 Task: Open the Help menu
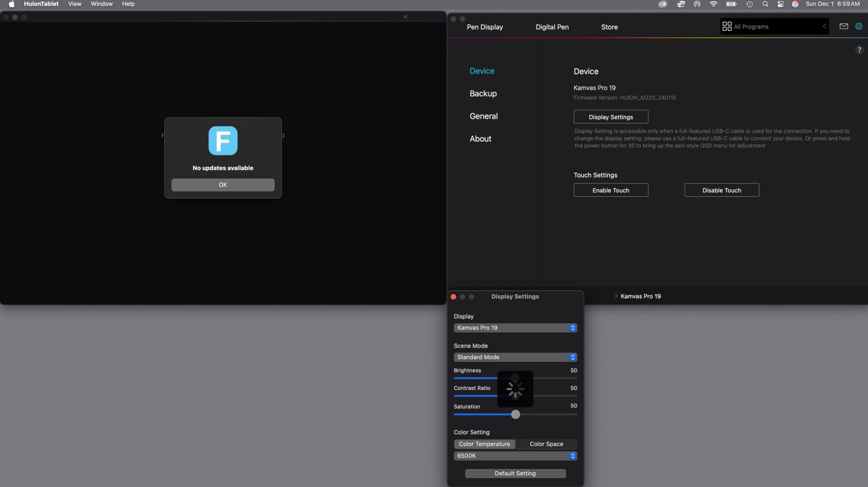point(128,4)
